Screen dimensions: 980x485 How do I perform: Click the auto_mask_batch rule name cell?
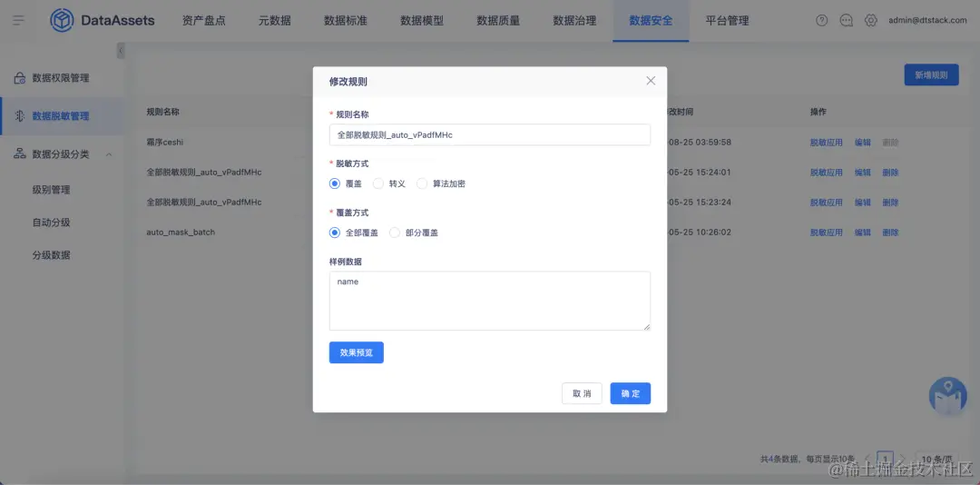point(181,233)
